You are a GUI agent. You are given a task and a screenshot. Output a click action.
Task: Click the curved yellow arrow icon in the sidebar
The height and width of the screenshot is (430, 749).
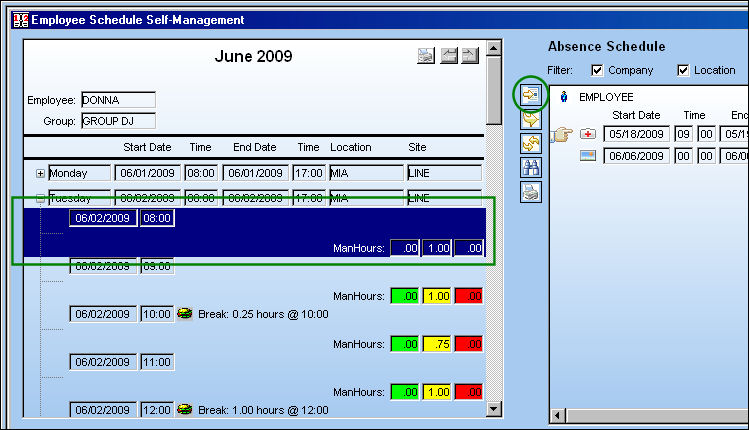(531, 119)
